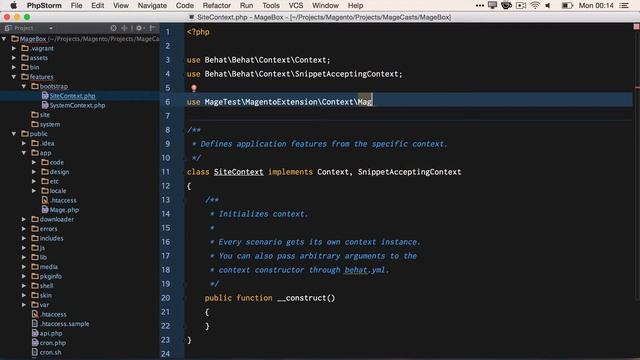Open the Help menu
This screenshot has height=360, width=640.
(356, 5)
